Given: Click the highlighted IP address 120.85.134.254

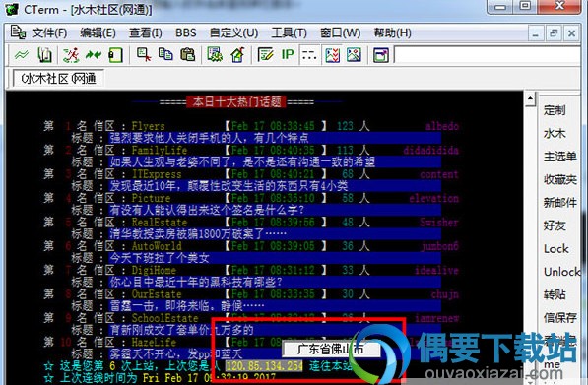Looking at the screenshot, I should point(264,366).
